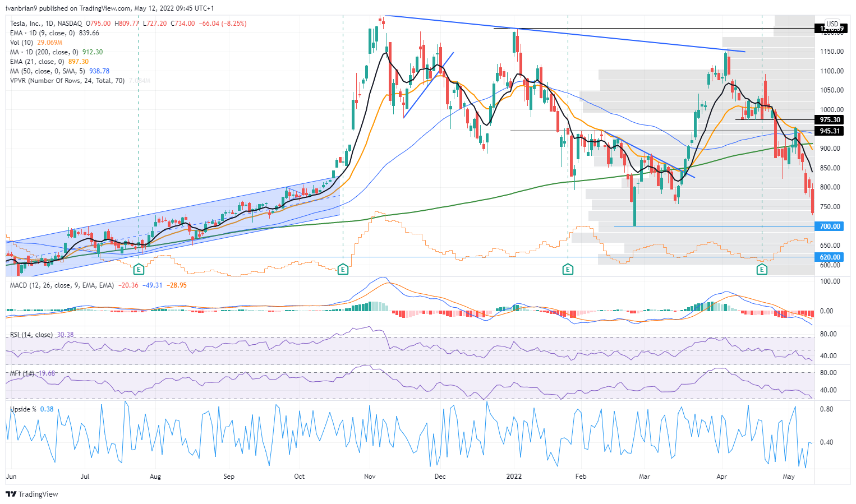
Task: Select the Nov label on the time axis
Action: (370, 477)
